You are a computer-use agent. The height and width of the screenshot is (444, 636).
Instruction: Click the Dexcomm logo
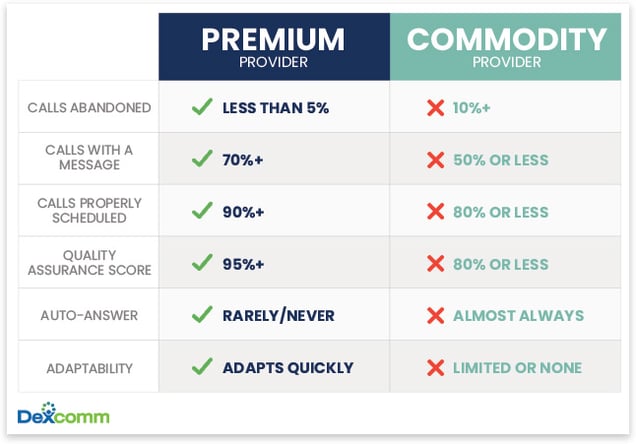[63, 413]
